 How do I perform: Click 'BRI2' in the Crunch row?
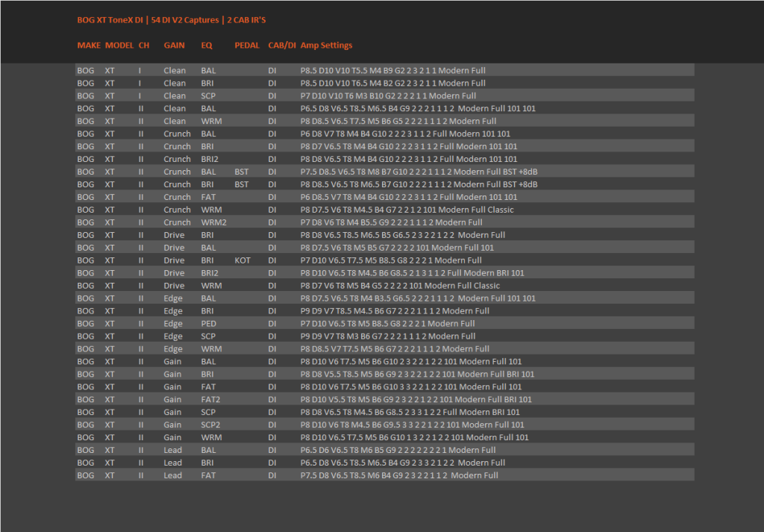click(210, 160)
